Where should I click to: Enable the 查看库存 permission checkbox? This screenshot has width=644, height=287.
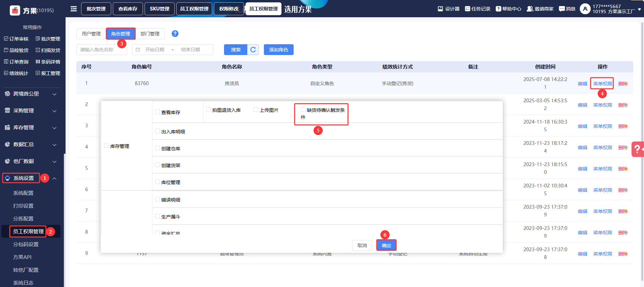(157, 112)
